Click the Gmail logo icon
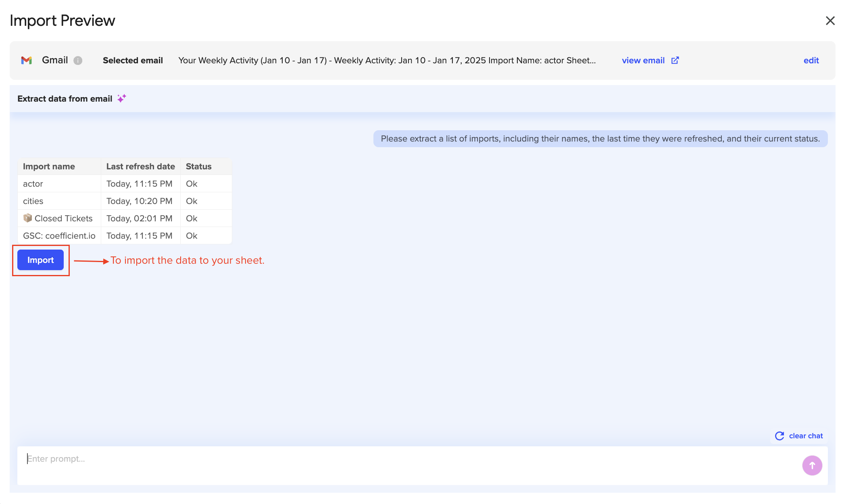 pyautogui.click(x=27, y=60)
